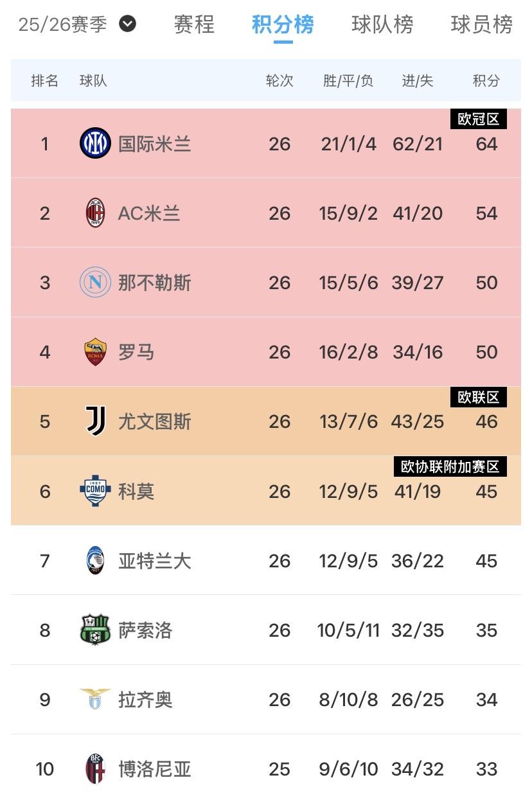
Task: Open the 尤文图斯 team name link
Action: tap(154, 421)
